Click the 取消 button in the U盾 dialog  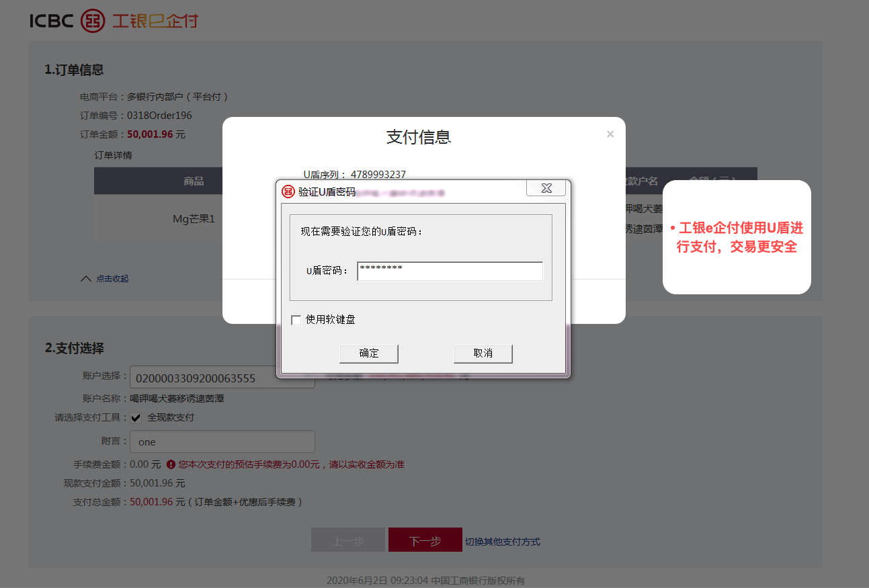coord(483,353)
